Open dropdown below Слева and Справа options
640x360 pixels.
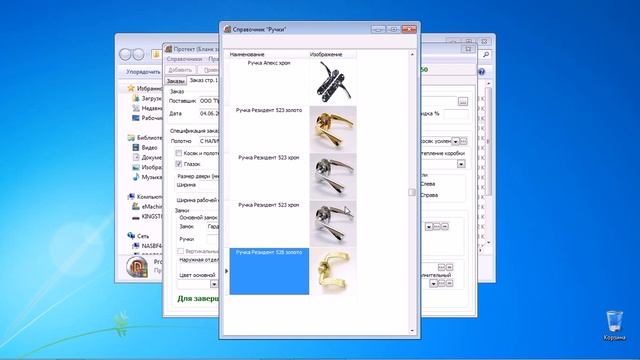click(429, 227)
